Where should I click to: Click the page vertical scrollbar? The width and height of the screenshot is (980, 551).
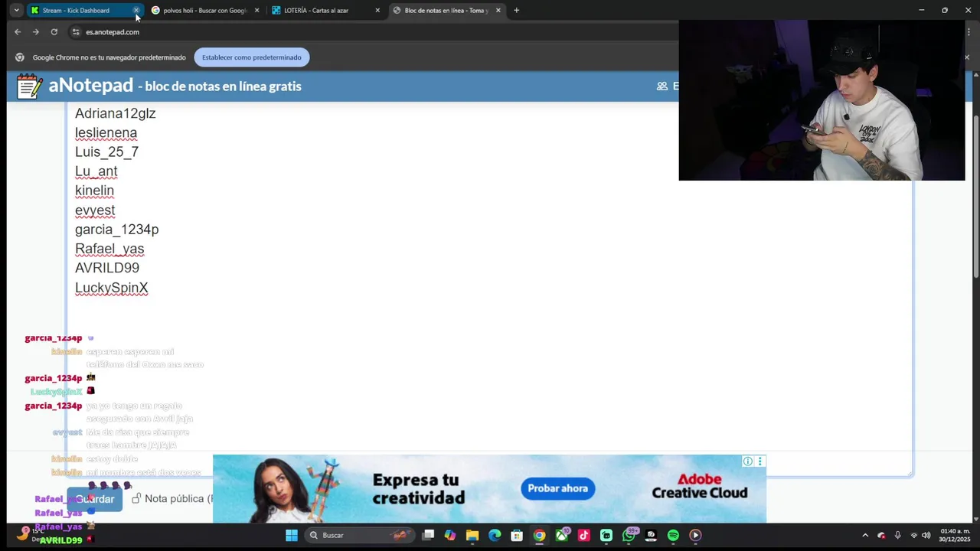point(975,195)
